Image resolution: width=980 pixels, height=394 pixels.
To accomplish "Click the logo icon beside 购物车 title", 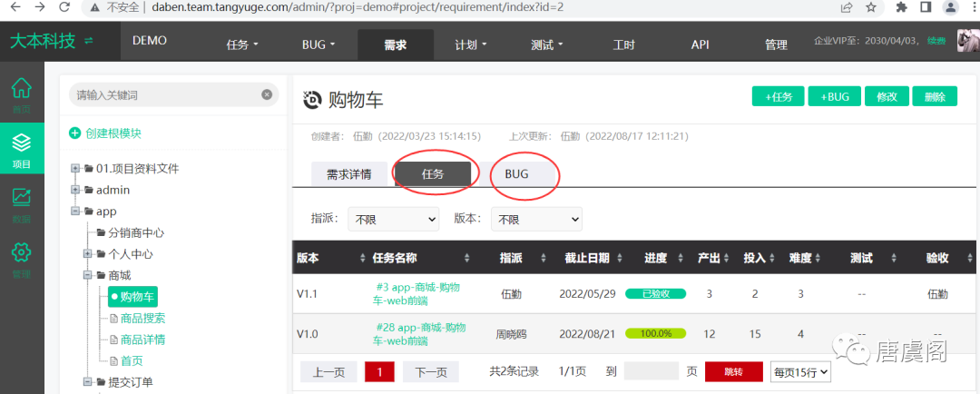I will tap(312, 100).
